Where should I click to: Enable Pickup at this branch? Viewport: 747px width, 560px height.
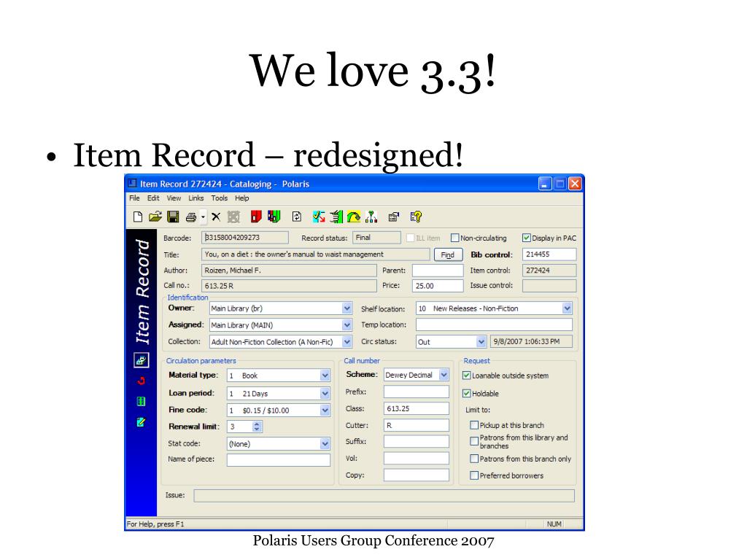point(474,425)
